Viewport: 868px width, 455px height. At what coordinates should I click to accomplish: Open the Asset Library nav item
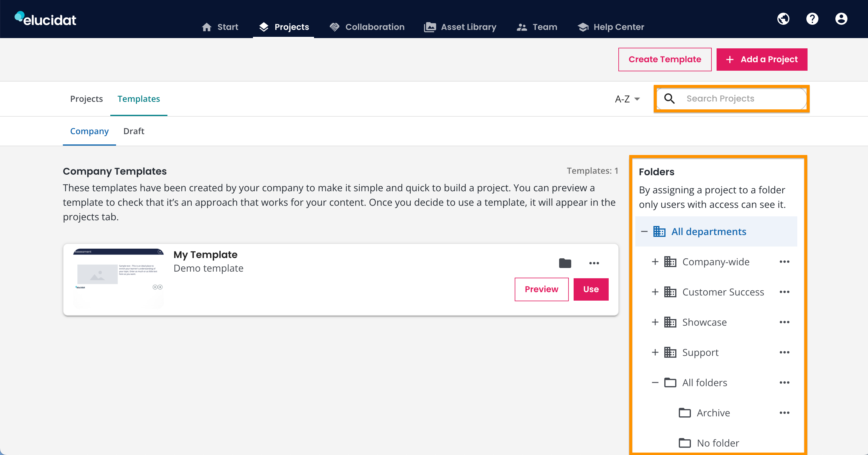[460, 27]
